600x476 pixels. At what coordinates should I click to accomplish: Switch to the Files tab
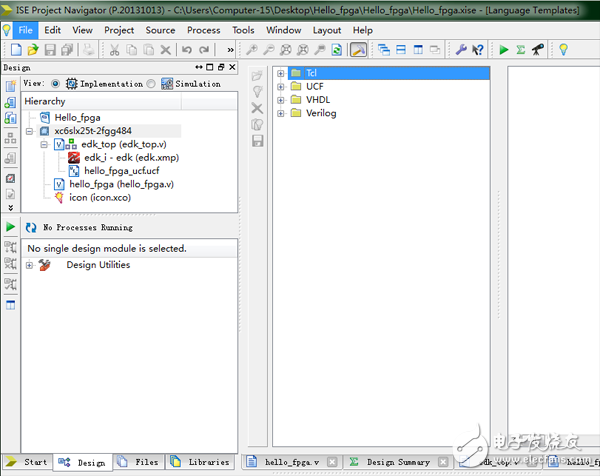138,463
